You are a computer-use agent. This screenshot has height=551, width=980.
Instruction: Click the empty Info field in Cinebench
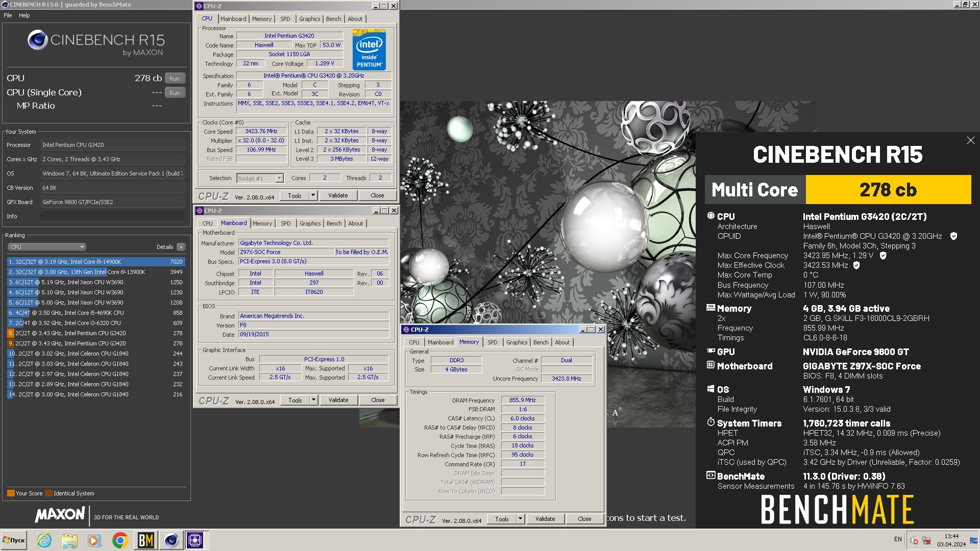pos(112,216)
